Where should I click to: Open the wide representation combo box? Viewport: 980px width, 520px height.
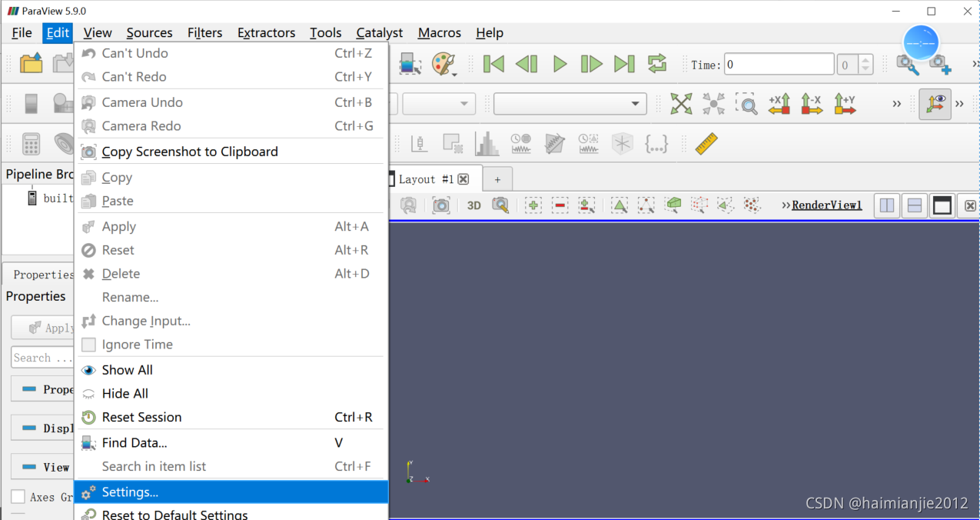coord(570,104)
